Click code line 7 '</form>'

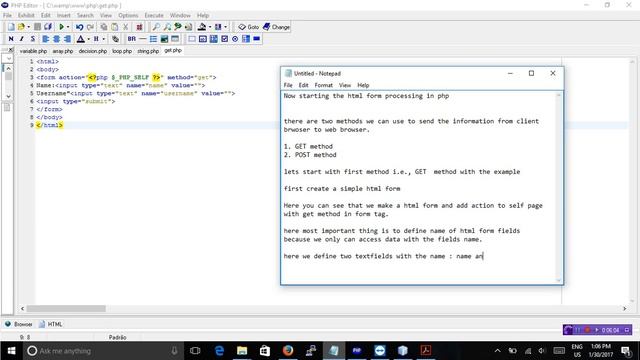point(49,109)
